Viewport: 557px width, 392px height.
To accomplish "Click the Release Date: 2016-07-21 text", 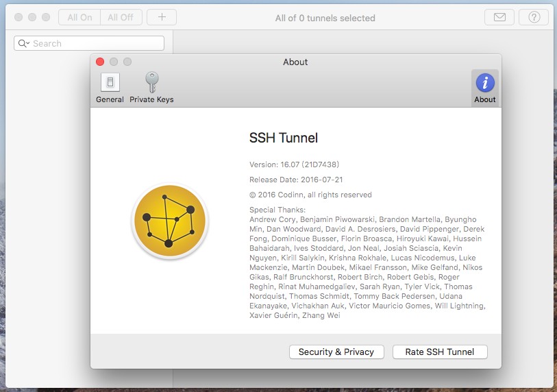I will (x=296, y=180).
